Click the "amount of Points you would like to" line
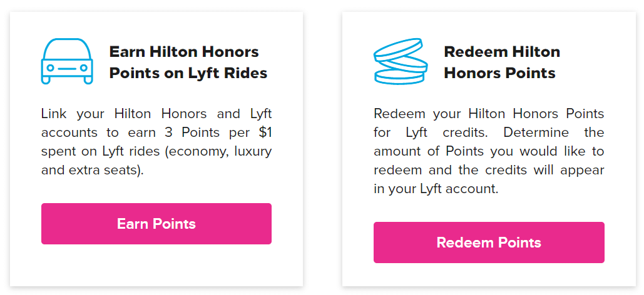This screenshot has width=644, height=295. click(489, 152)
